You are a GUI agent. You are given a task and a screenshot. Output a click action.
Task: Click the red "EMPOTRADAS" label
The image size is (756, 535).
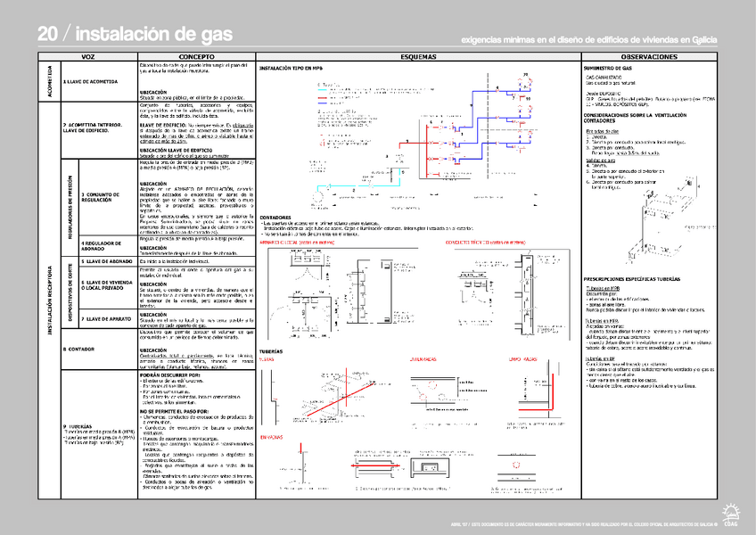pos(522,359)
